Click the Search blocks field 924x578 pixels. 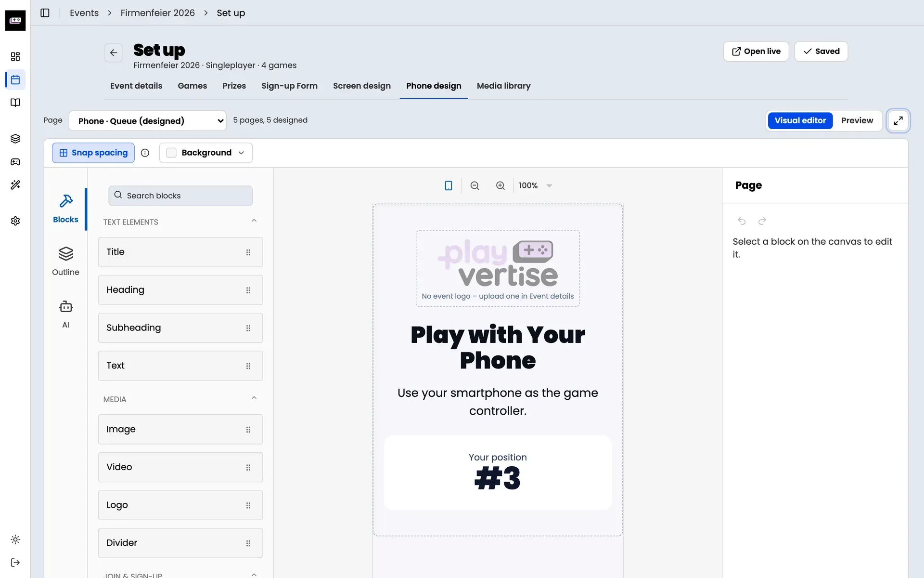(x=180, y=196)
